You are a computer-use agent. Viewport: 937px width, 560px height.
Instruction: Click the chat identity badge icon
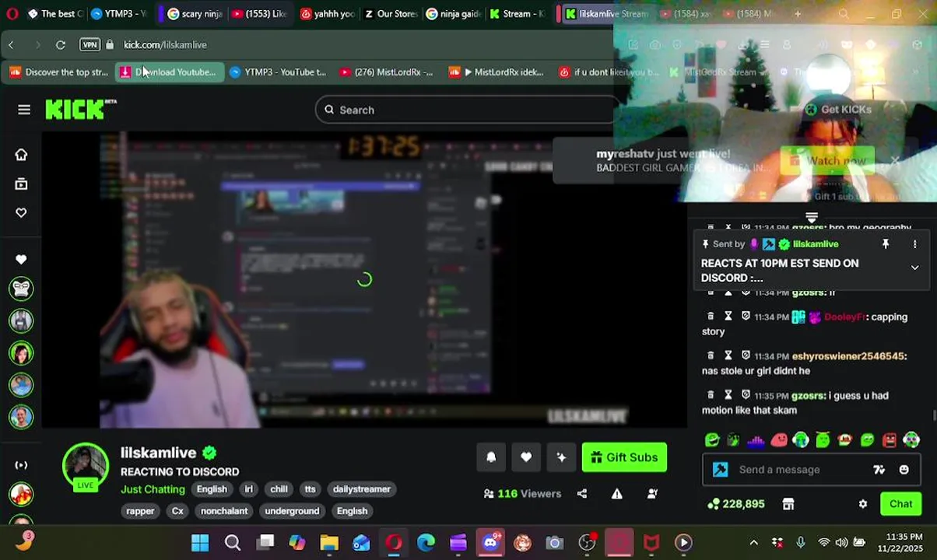point(720,470)
